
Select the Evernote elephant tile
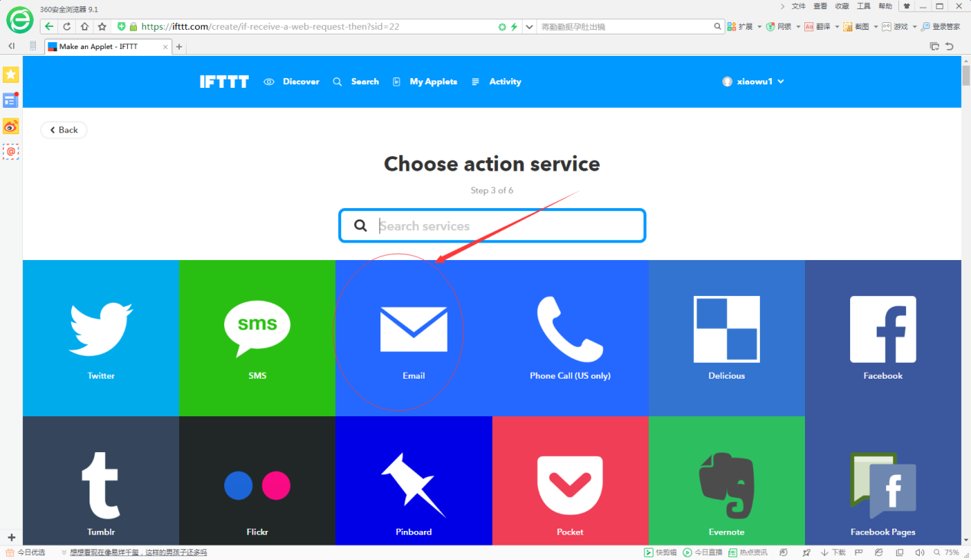point(727,480)
